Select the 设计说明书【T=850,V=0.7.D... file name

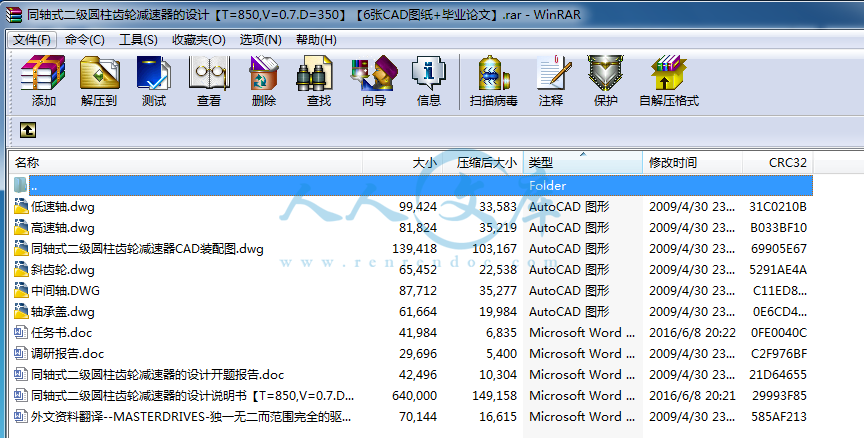click(x=192, y=396)
